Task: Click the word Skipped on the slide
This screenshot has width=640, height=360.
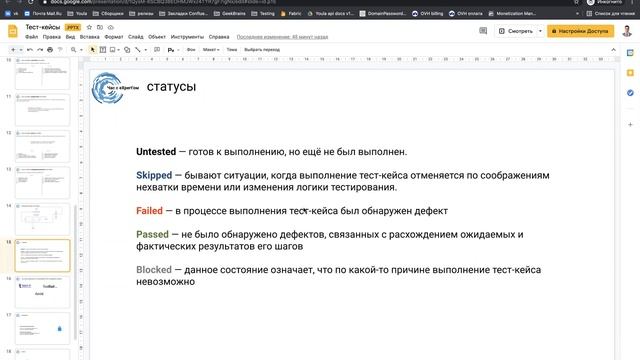Action: coord(154,176)
